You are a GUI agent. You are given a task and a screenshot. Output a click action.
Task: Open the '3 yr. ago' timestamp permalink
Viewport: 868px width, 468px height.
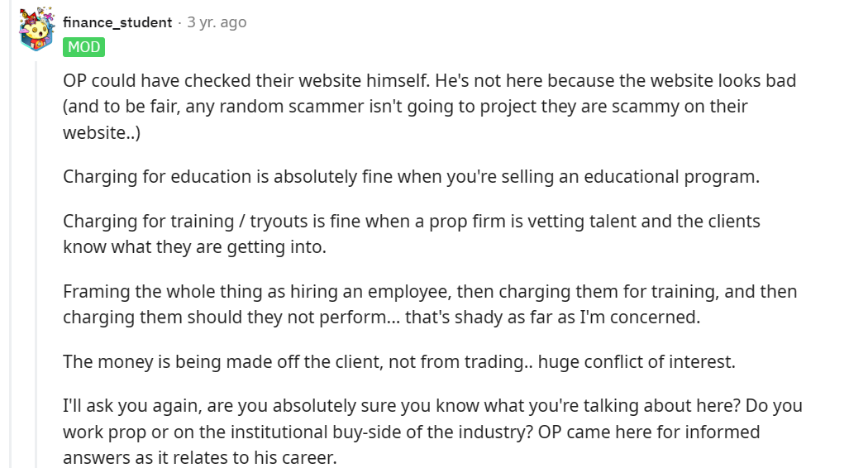[217, 22]
